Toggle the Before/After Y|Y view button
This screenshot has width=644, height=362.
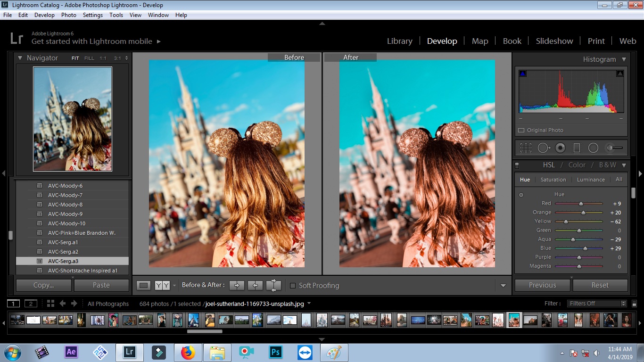tap(162, 285)
